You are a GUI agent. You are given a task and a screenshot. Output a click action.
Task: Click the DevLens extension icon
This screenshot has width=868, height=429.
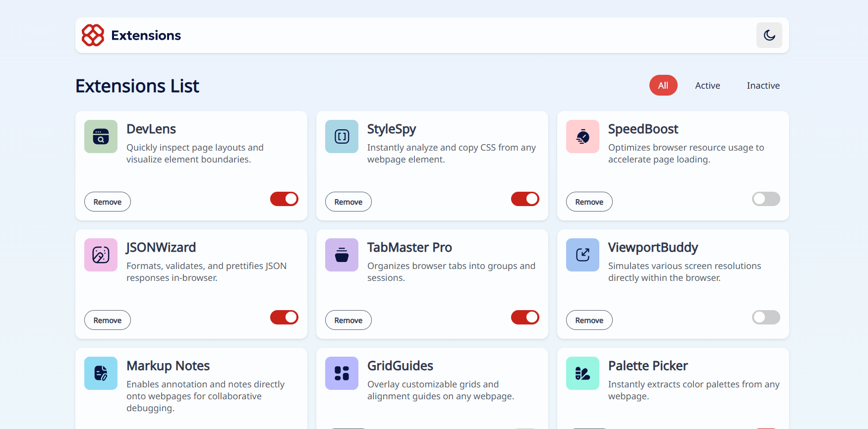click(x=101, y=136)
